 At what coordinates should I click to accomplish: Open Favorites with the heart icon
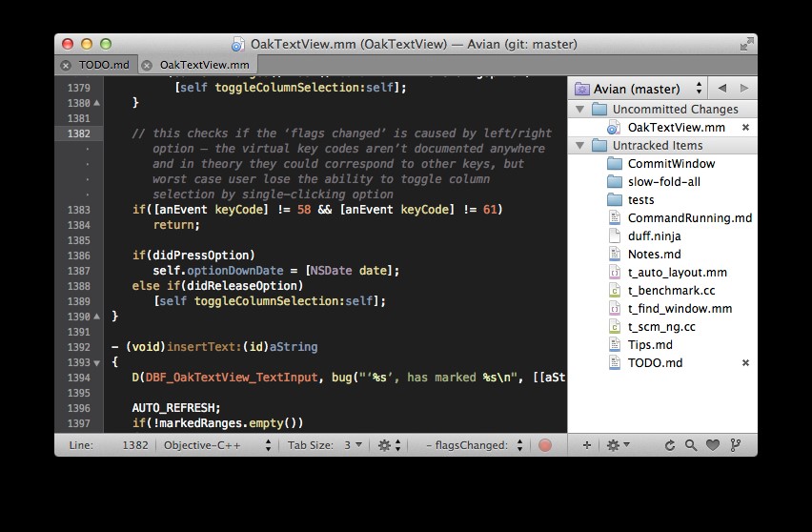(713, 445)
